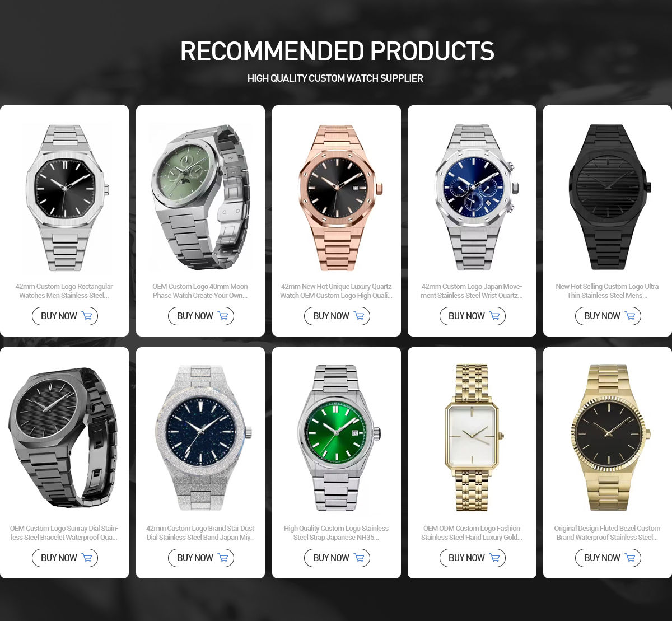This screenshot has height=621, width=672.
Task: Open the Original Design Fluted Bezel title
Action: [x=608, y=533]
